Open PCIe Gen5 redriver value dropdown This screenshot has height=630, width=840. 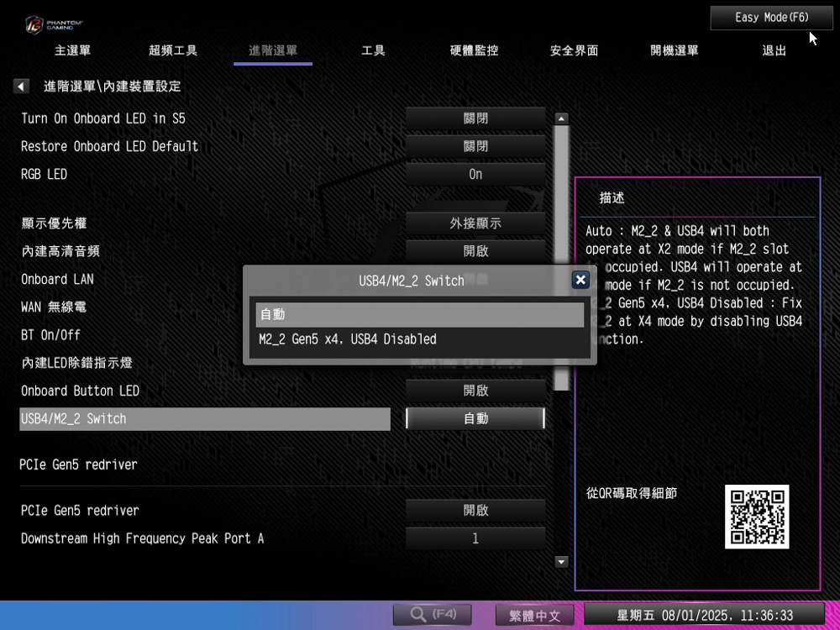(475, 511)
